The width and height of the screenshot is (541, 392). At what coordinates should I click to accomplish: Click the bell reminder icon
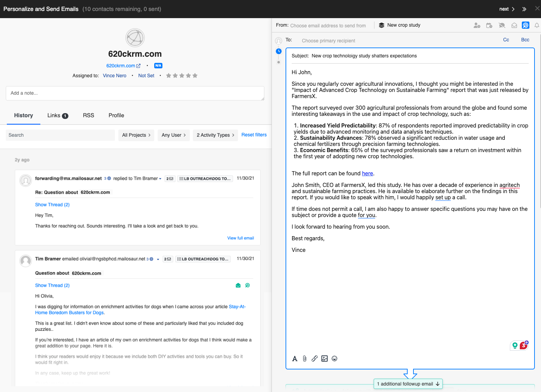pyautogui.click(x=537, y=25)
